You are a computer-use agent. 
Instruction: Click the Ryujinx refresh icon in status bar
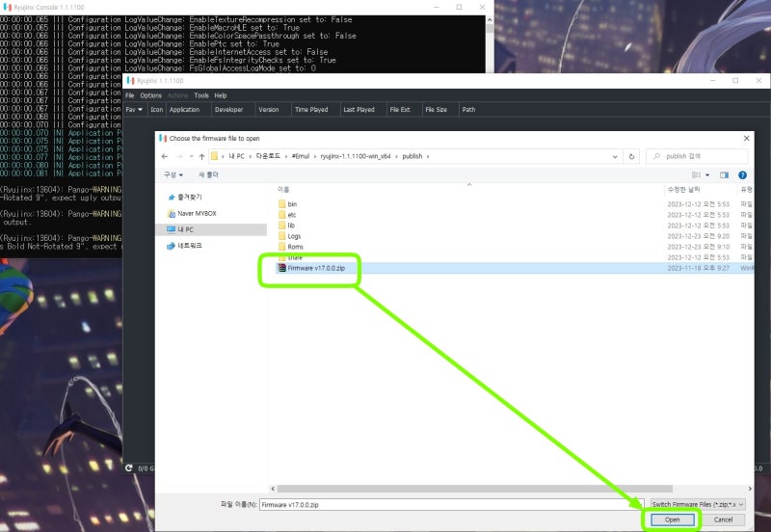coord(129,468)
